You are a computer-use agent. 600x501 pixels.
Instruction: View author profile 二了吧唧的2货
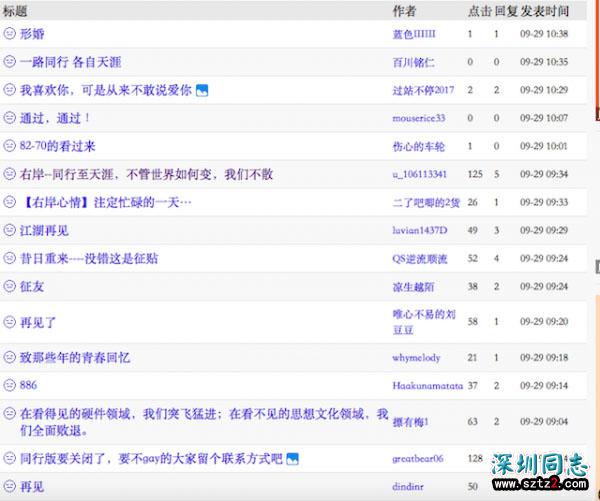click(x=426, y=202)
